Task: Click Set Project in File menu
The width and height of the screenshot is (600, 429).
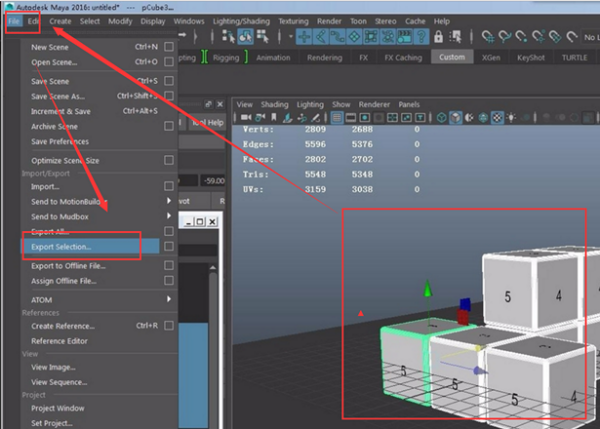Action: [52, 422]
